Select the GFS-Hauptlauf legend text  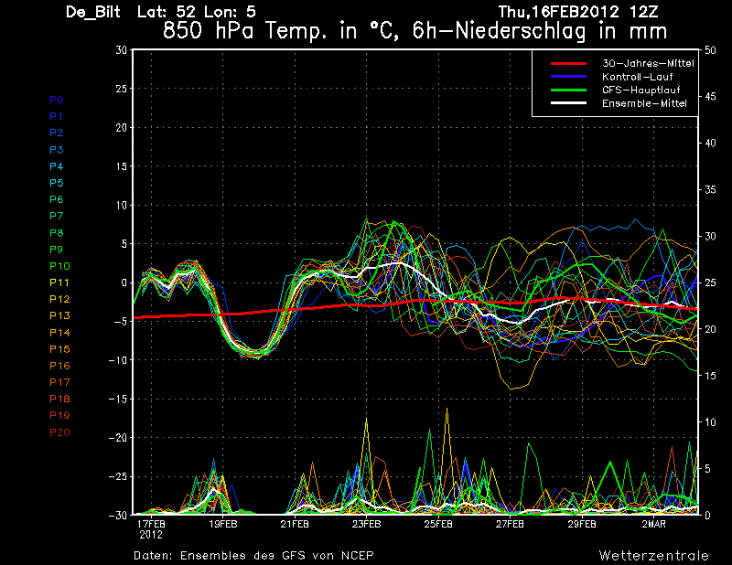[x=641, y=90]
